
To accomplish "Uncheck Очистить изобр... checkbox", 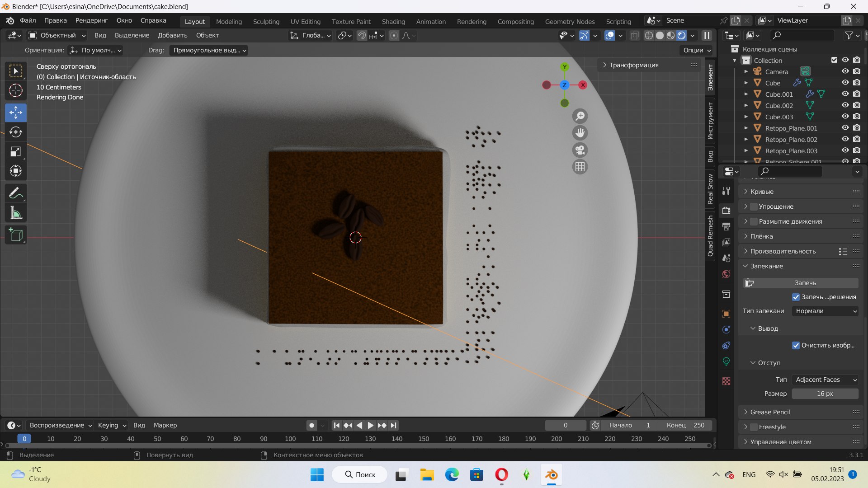I will pyautogui.click(x=796, y=345).
